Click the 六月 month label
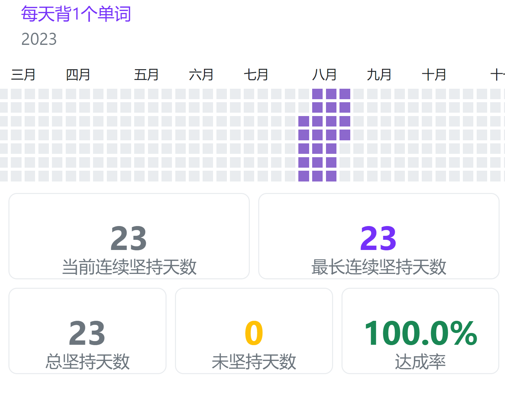The image size is (505, 420). click(201, 75)
